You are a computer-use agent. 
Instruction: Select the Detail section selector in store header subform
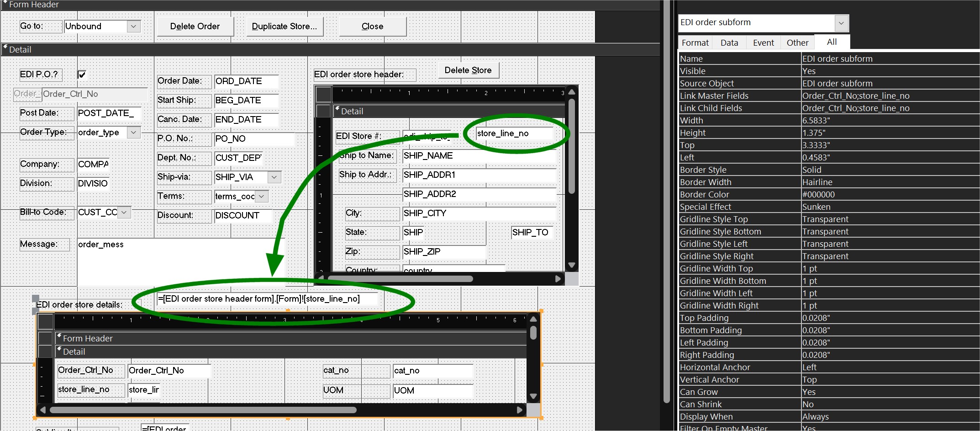point(323,111)
